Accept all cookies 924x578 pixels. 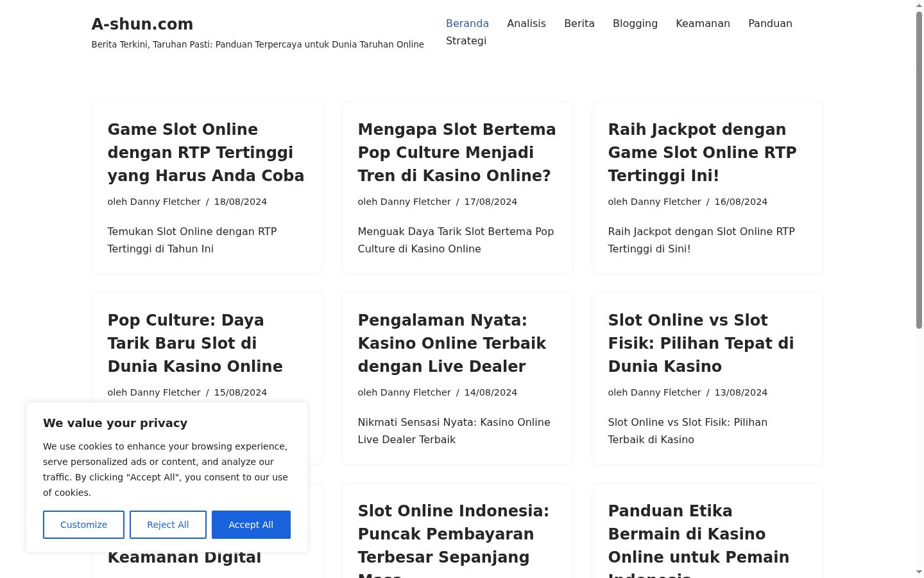(251, 525)
